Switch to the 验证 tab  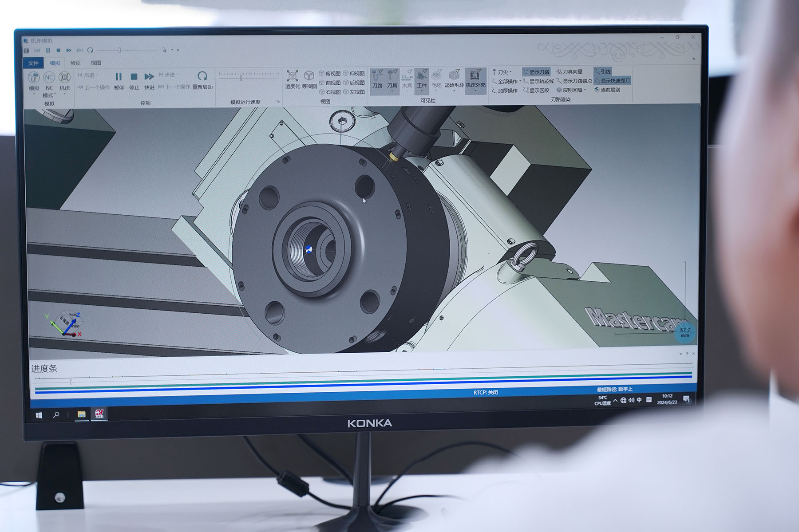75,63
